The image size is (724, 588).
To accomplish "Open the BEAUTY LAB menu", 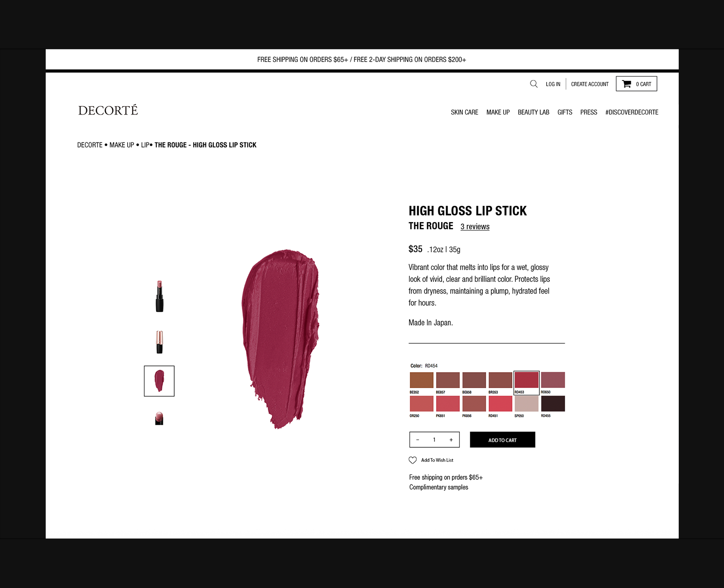I will [533, 112].
